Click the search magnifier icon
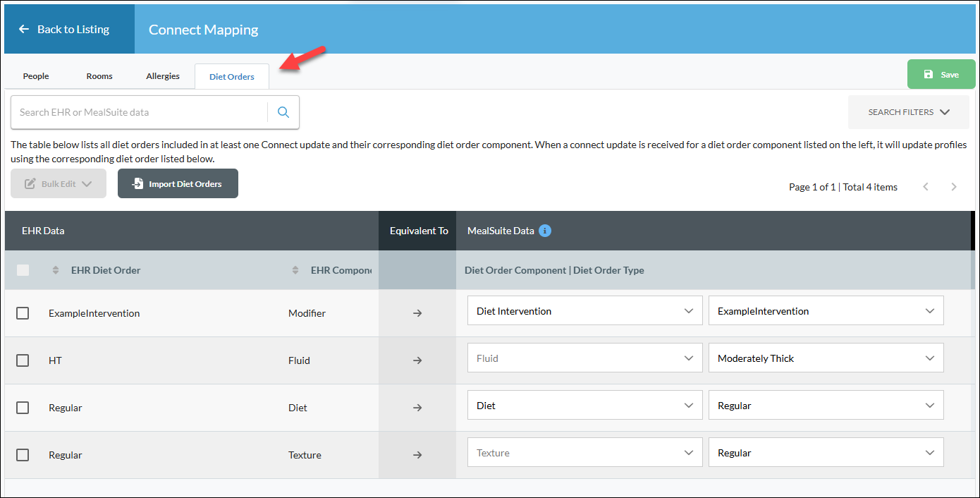 [283, 112]
